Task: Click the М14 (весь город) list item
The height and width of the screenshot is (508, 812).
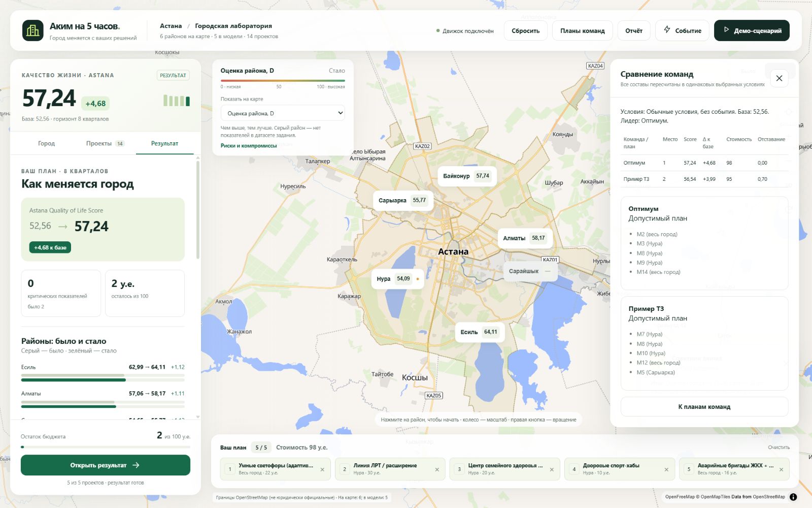Action: coord(658,272)
